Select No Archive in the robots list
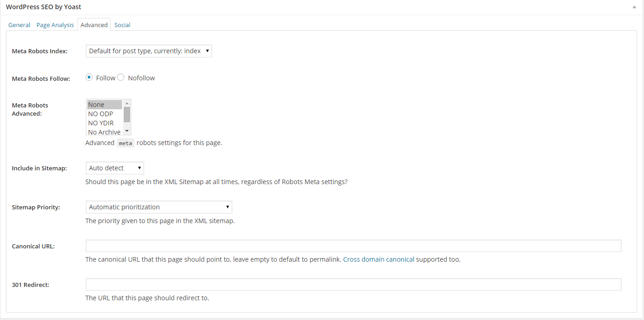Screen dimensions: 644x320 point(104,132)
